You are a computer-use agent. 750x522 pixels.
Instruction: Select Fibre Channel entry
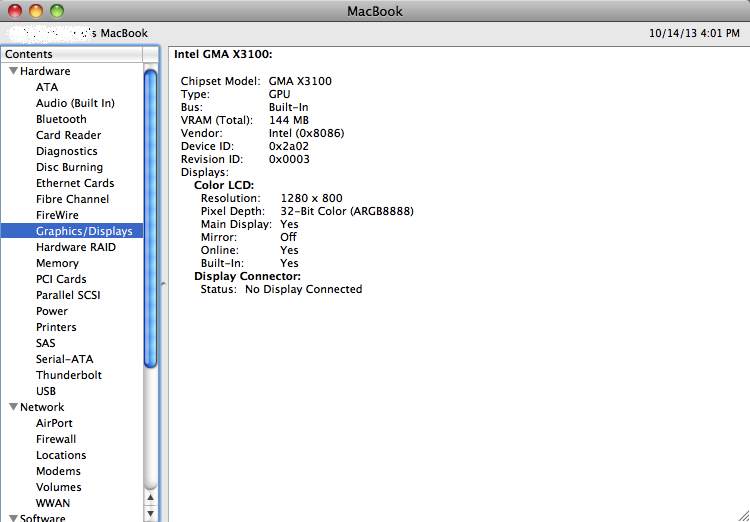click(x=72, y=199)
